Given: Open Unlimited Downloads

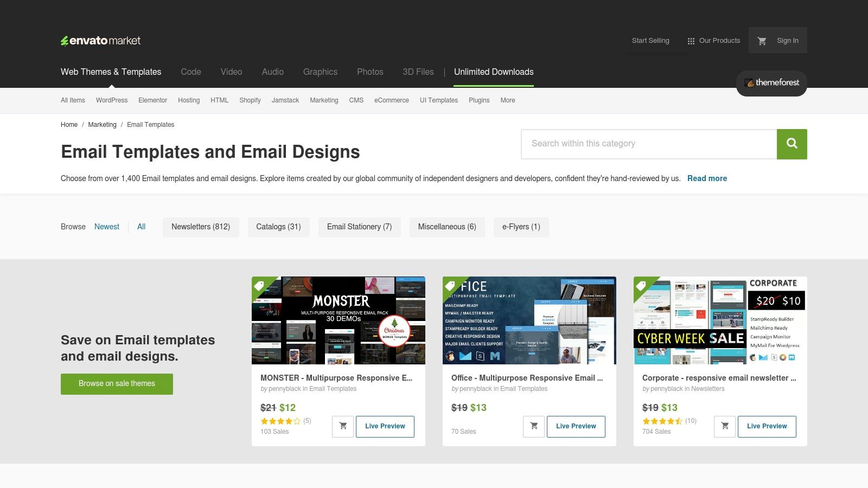Looking at the screenshot, I should (494, 72).
